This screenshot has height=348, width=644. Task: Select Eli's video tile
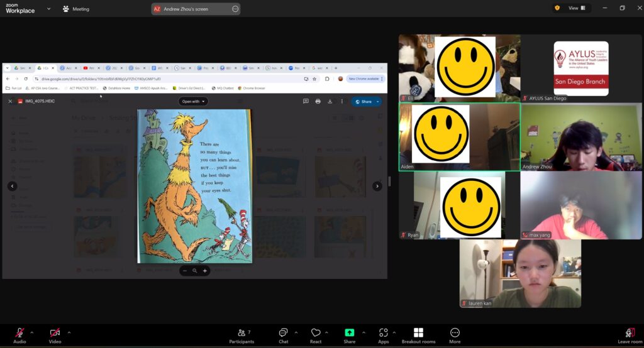tap(459, 68)
